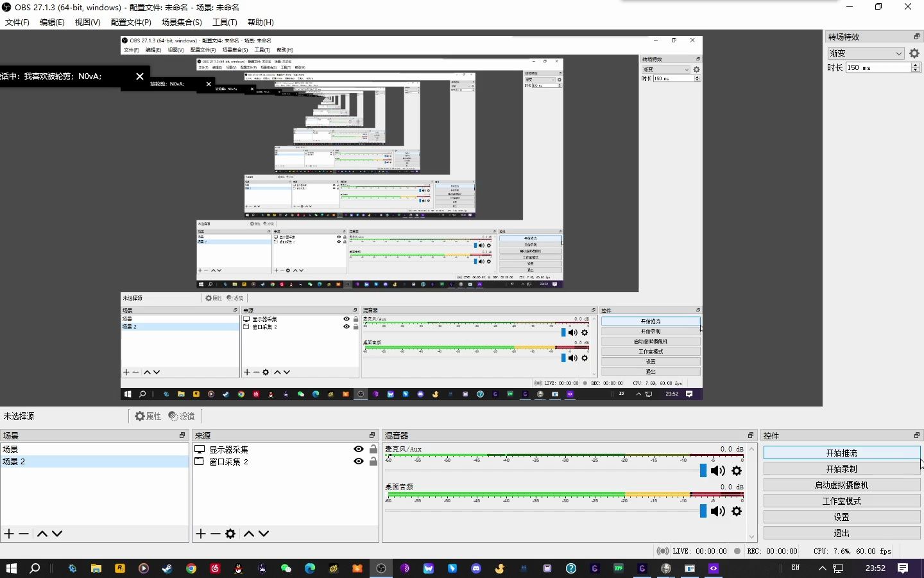Click 启动虚拟摄像机 button
The height and width of the screenshot is (578, 924).
[842, 485]
